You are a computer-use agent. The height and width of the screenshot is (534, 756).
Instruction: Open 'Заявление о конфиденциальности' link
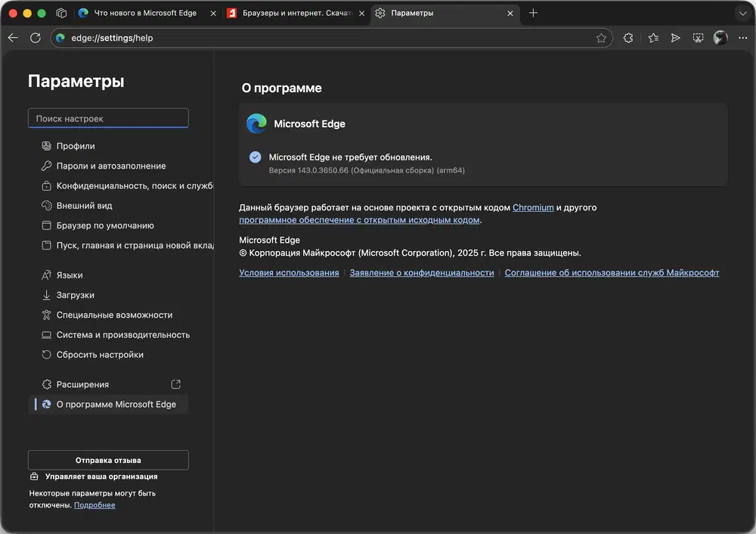click(421, 272)
